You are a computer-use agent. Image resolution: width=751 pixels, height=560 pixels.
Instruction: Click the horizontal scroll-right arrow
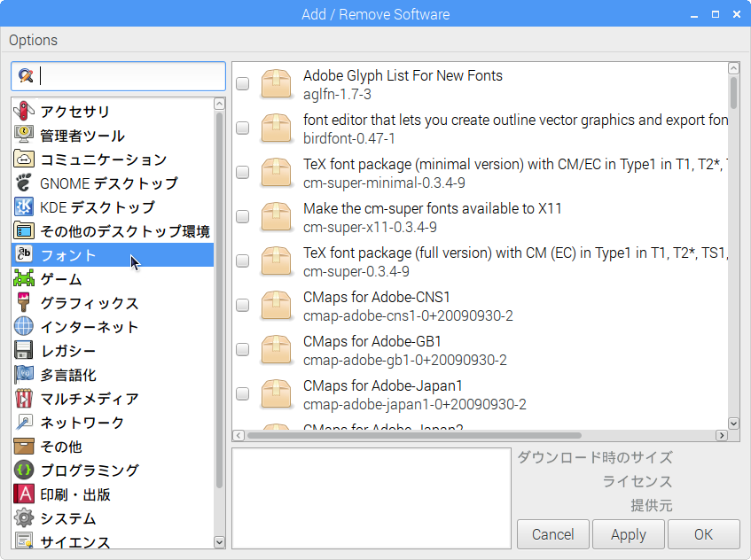[x=722, y=436]
